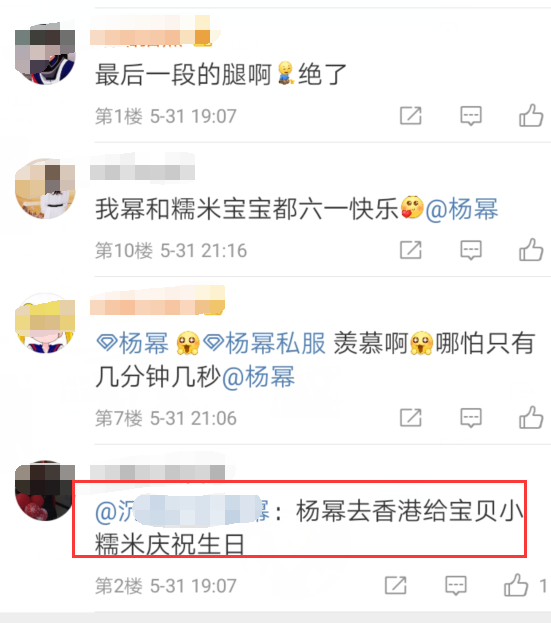This screenshot has height=623, width=551.
Task: Open 杨幂 super topic link with diamond
Action: pos(133,343)
